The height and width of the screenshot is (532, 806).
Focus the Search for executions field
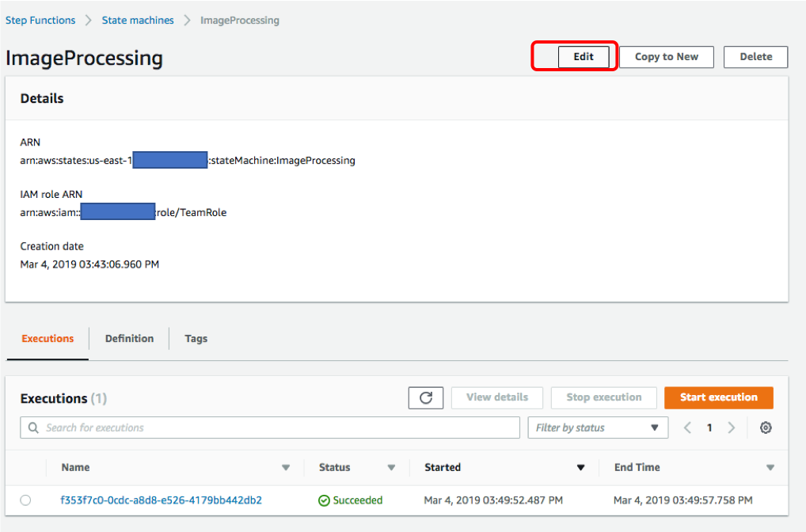click(x=270, y=427)
